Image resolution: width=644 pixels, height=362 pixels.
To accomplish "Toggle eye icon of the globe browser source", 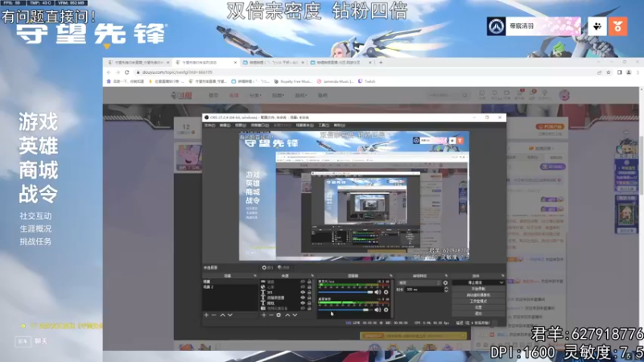I will click(x=303, y=287).
